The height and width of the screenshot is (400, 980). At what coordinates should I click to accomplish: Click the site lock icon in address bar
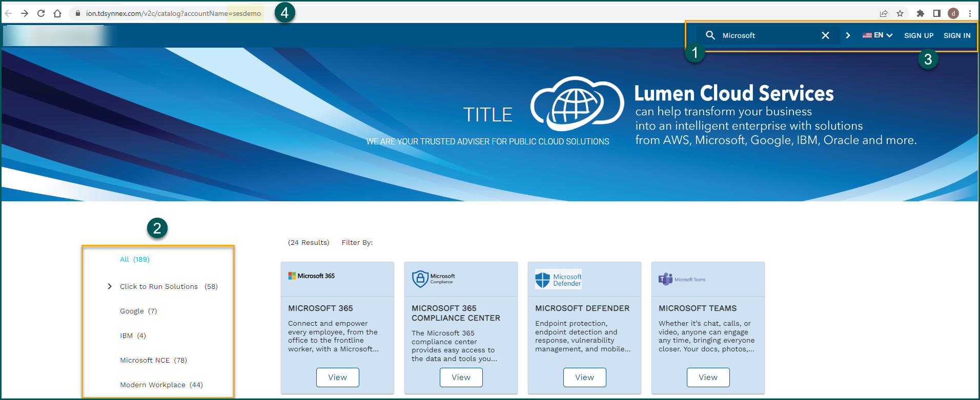click(x=78, y=13)
